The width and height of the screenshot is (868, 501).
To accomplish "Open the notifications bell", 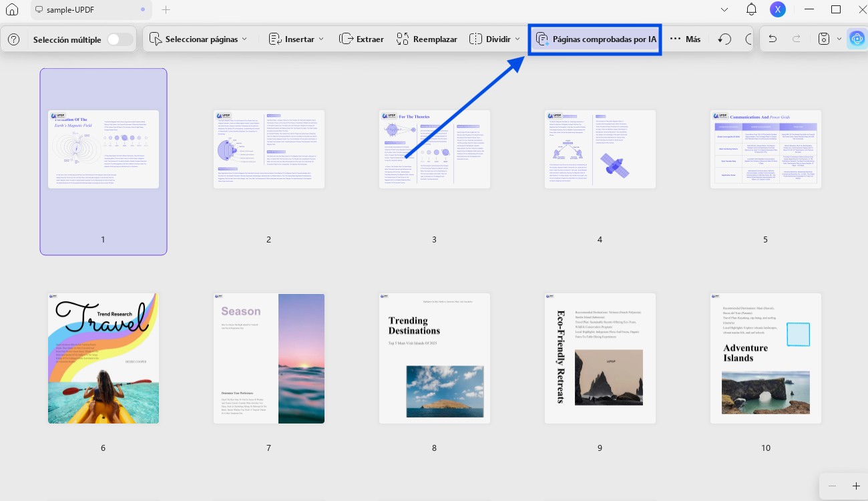I will [x=751, y=9].
